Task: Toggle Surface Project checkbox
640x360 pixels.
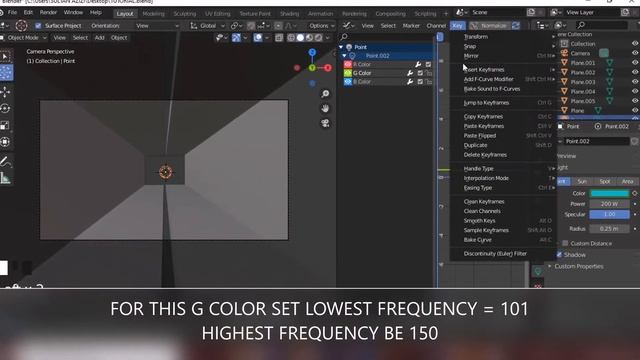Action: [x=38, y=25]
